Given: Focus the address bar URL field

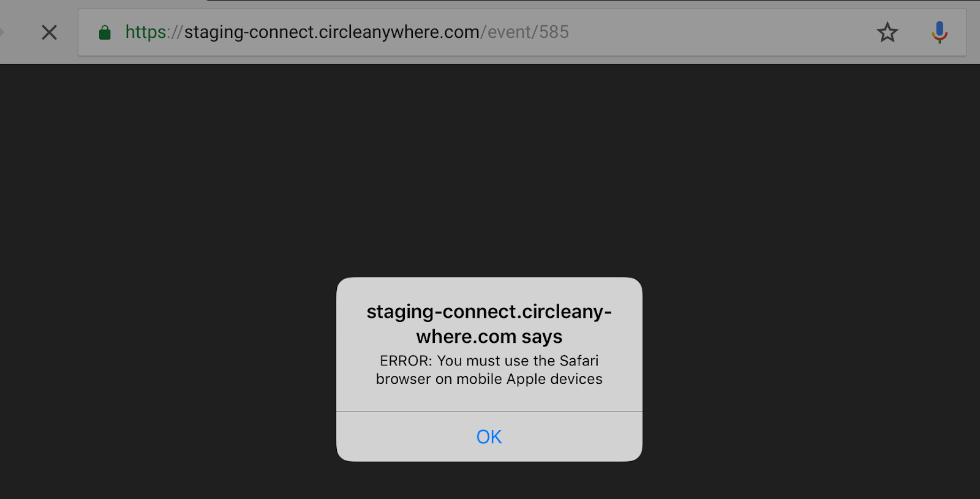Looking at the screenshot, I should (x=522, y=32).
